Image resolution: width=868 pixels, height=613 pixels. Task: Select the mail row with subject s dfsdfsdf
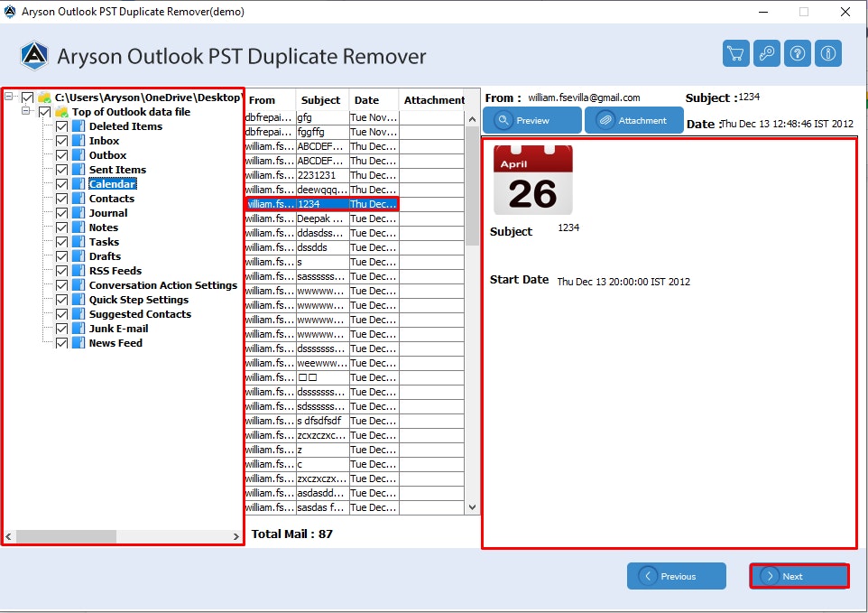pyautogui.click(x=355, y=421)
